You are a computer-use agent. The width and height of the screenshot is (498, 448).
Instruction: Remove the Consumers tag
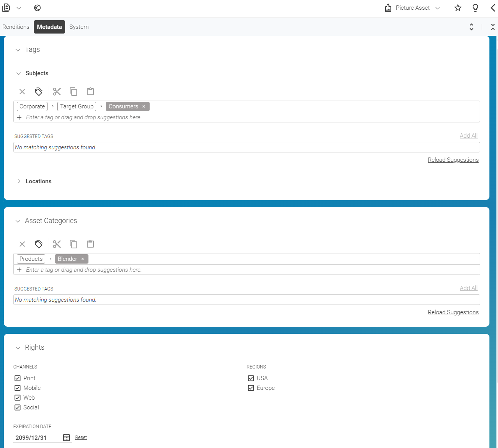[143, 106]
